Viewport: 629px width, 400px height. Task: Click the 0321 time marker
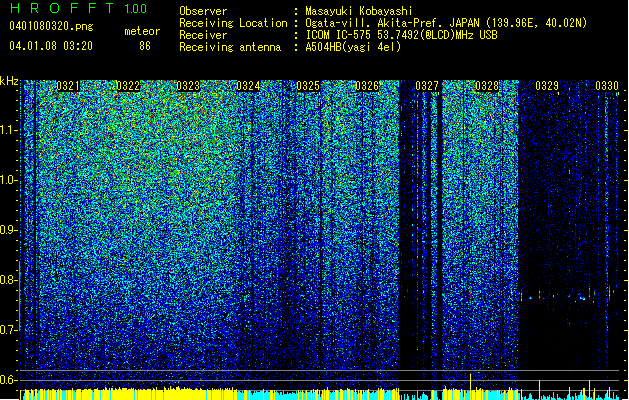click(x=68, y=86)
